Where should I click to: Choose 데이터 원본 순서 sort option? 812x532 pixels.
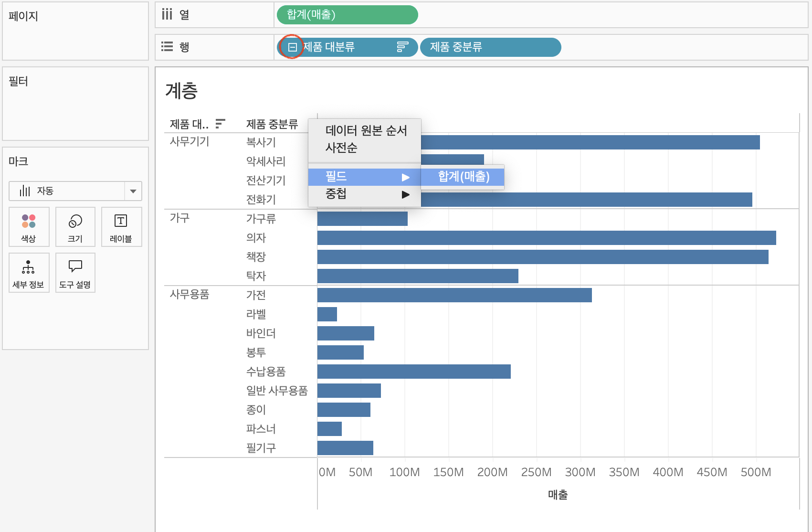pos(366,130)
